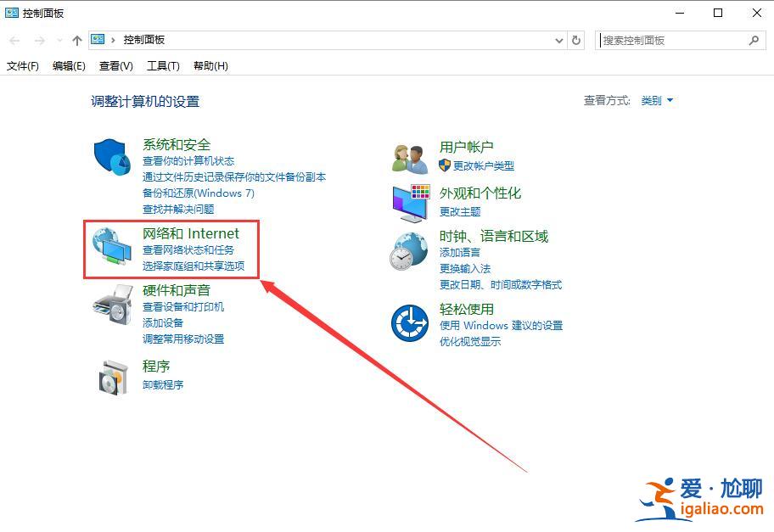This screenshot has height=532, width=774.
Task: Click the clock icon for 时钟、语言和区域
Action: click(x=407, y=252)
